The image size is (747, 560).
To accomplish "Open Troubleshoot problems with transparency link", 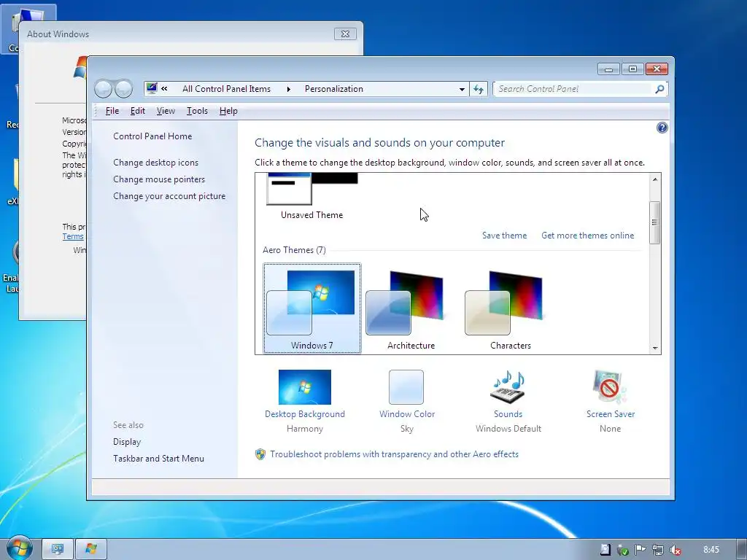I will pos(394,454).
